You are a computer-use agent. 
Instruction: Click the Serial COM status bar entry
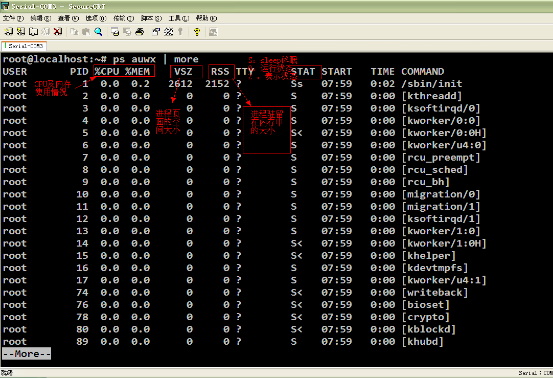[536, 373]
